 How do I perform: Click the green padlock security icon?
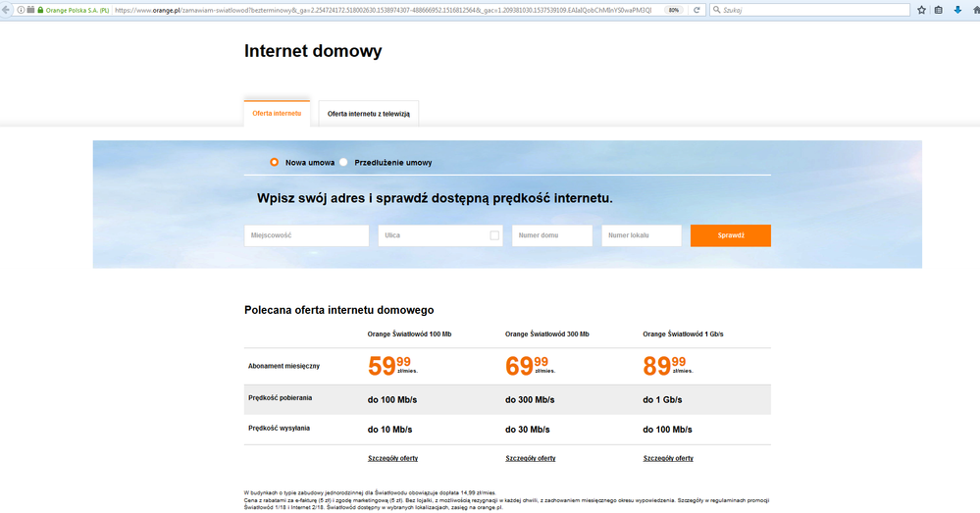pos(40,10)
